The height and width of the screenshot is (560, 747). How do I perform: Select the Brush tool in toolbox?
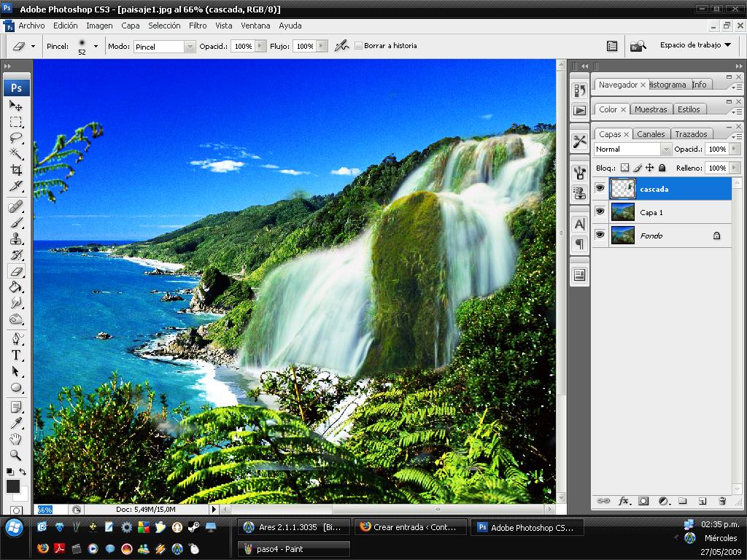pyautogui.click(x=16, y=223)
